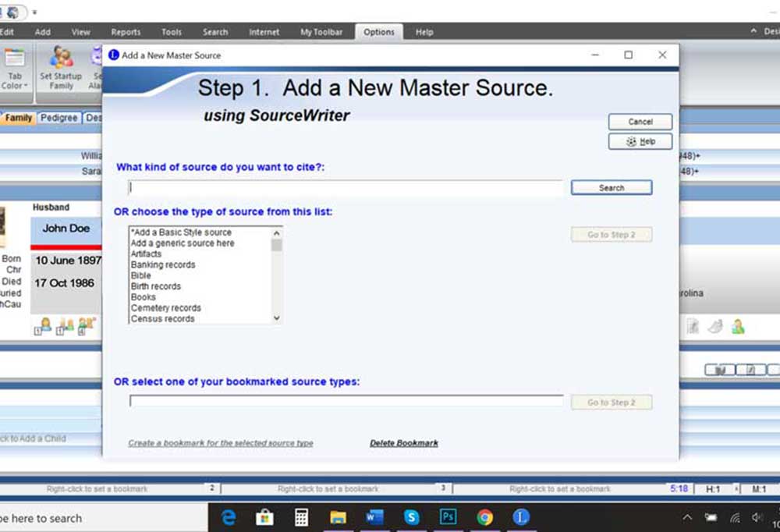Click the grayed pages icon beside the green person
Viewport: 780px width, 532px height.
(x=714, y=327)
